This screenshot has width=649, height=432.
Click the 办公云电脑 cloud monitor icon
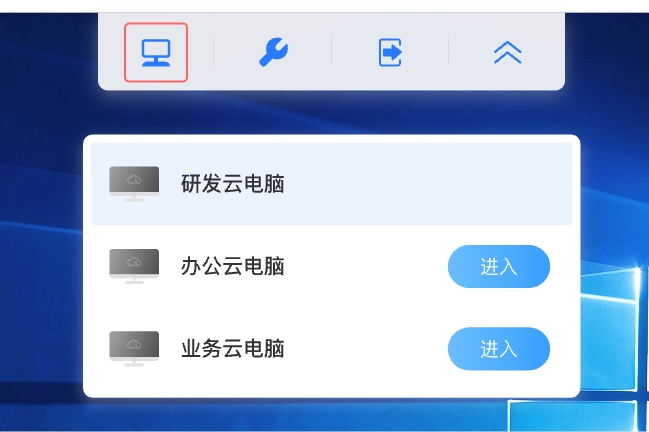tap(134, 266)
